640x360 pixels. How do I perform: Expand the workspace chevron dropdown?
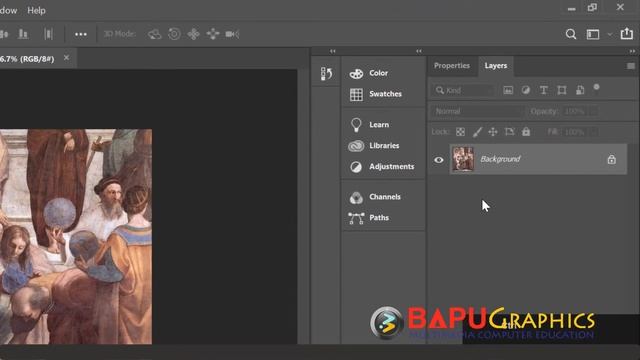tap(609, 34)
